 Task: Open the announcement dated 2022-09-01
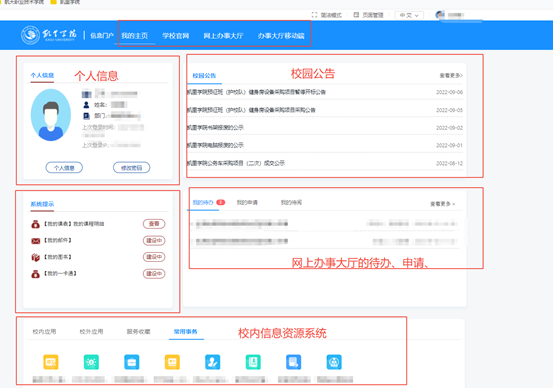325,145
